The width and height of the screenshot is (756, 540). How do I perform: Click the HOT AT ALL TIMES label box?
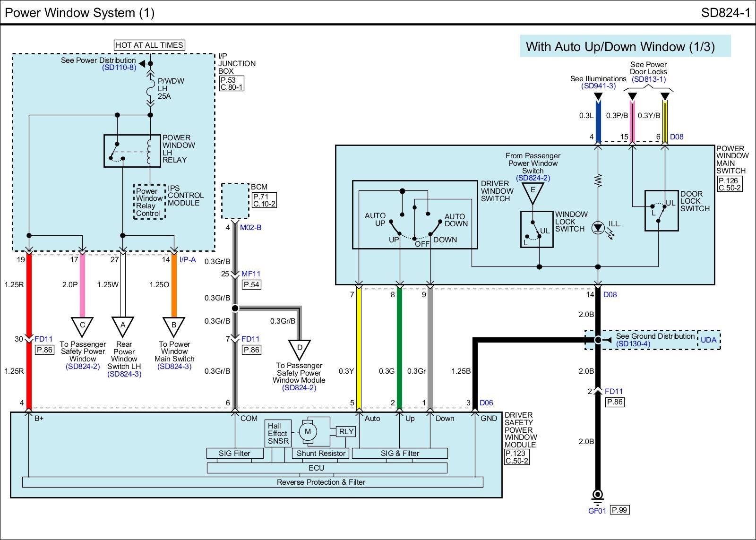coord(149,45)
